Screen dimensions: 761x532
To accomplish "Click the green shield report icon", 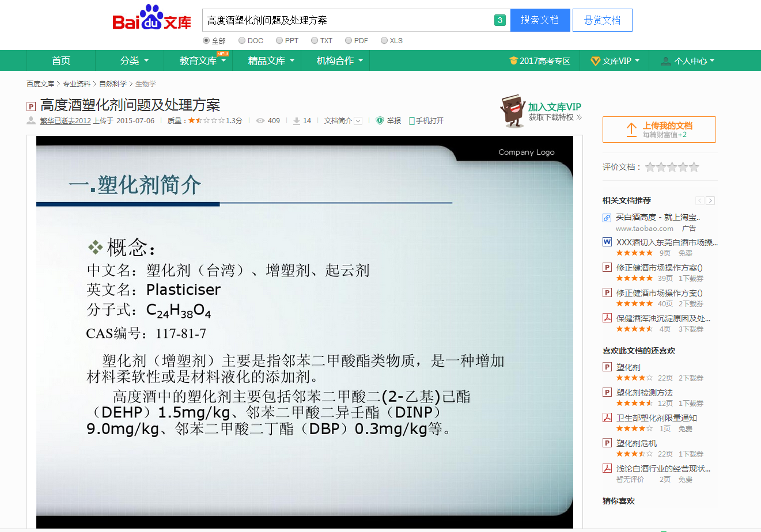I will click(x=380, y=121).
